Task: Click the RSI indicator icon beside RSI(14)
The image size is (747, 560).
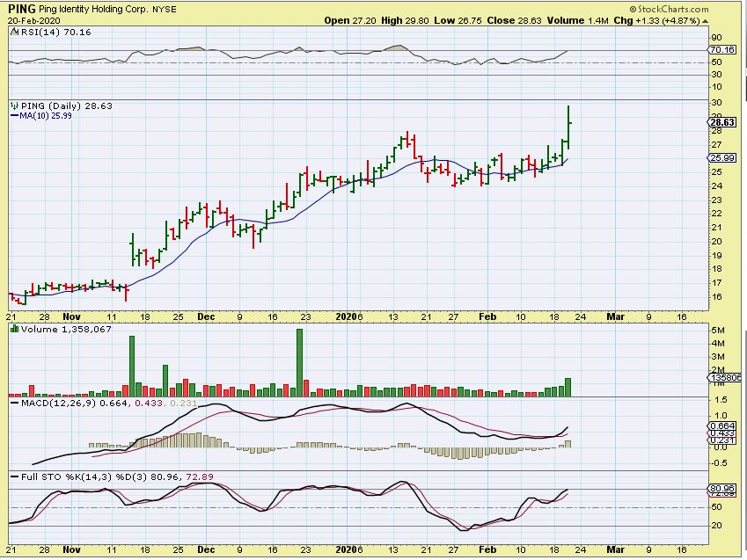Action: tap(14, 33)
